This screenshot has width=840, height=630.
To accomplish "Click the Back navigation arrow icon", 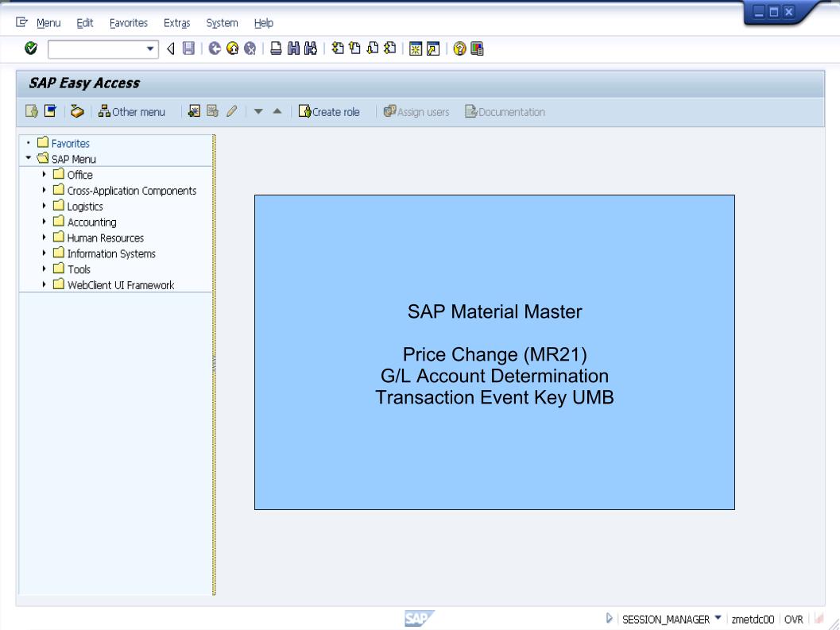I will 171,49.
